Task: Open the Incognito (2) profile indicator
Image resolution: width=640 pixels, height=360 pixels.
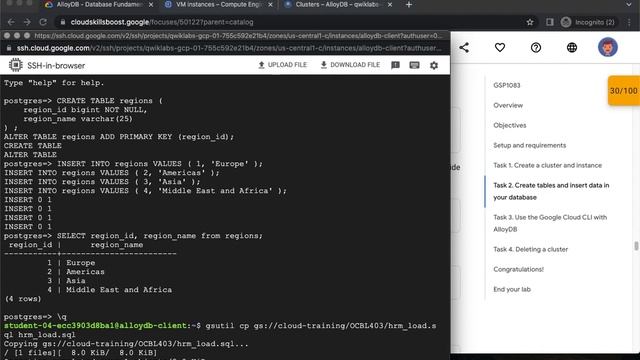Action: click(x=588, y=22)
